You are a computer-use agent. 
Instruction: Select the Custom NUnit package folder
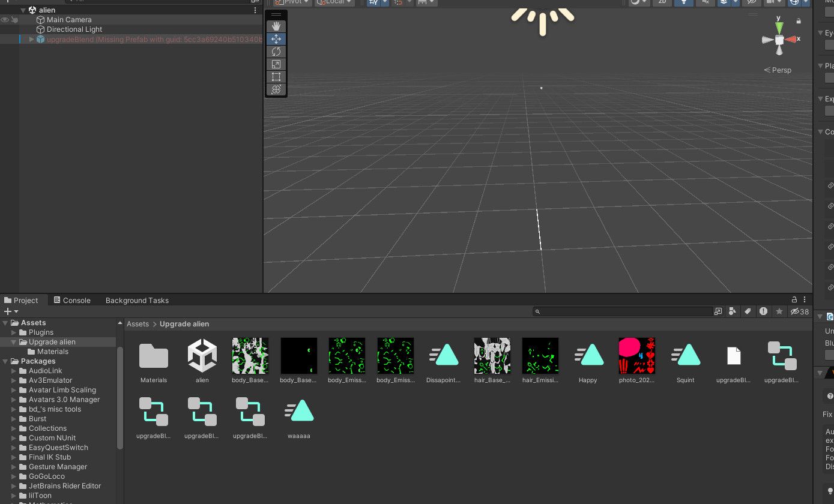pos(53,438)
